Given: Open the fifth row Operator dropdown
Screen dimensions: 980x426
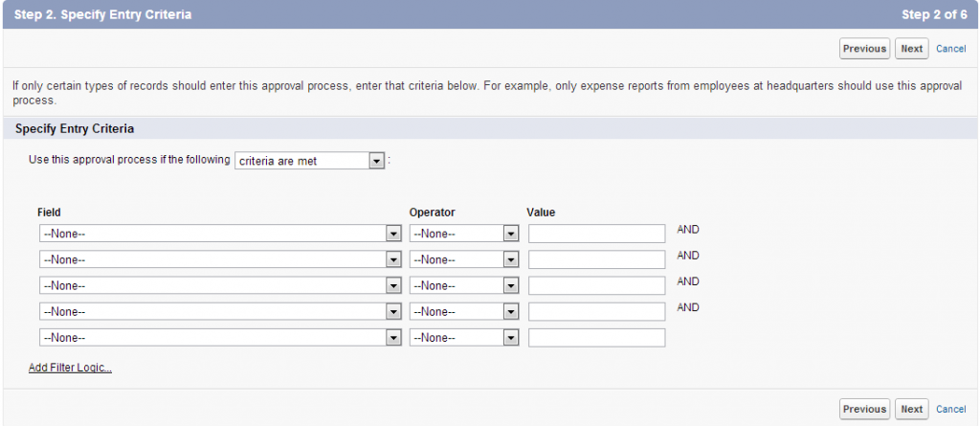Looking at the screenshot, I should [x=464, y=338].
